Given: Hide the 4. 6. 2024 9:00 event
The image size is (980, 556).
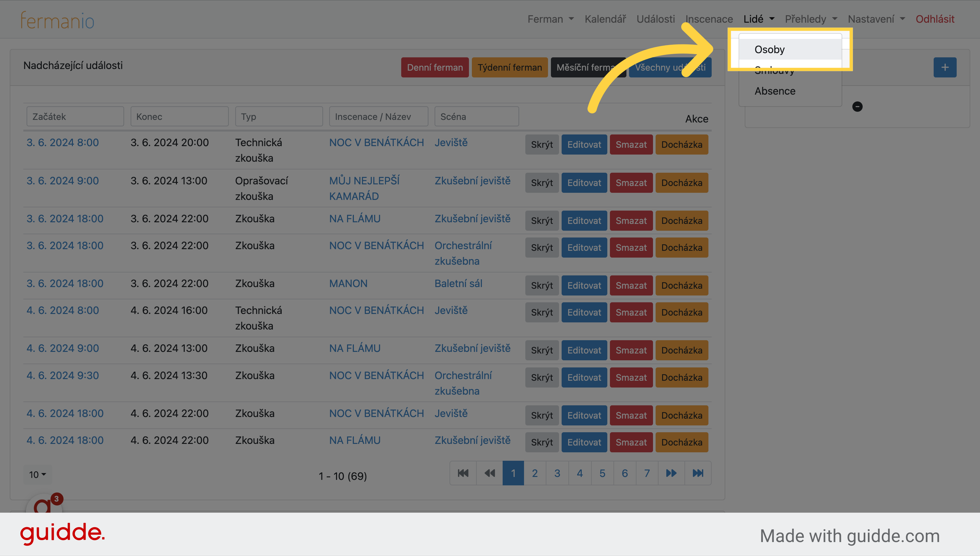Looking at the screenshot, I should tap(542, 350).
